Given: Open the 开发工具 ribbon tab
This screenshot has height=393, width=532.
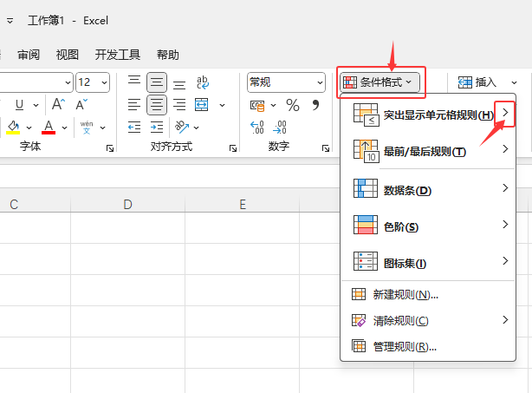Looking at the screenshot, I should coord(117,55).
